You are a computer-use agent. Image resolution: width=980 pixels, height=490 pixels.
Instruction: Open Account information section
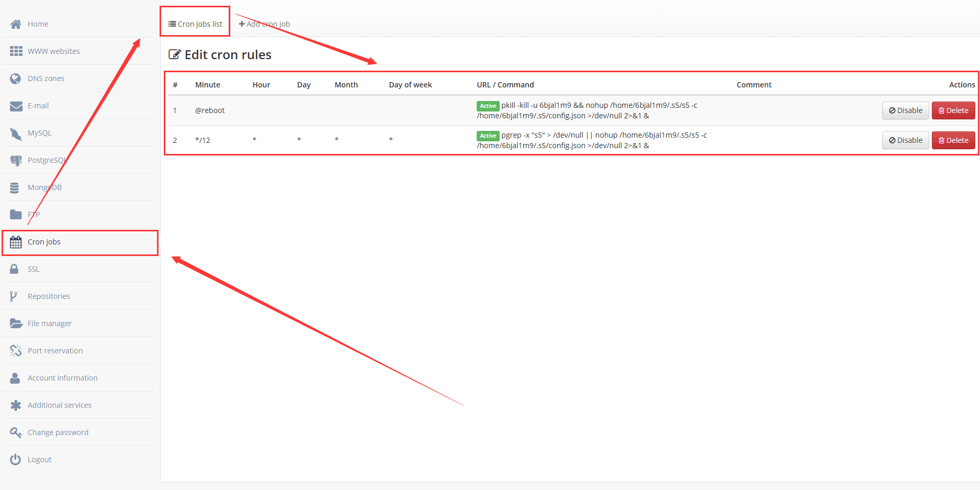coord(62,378)
